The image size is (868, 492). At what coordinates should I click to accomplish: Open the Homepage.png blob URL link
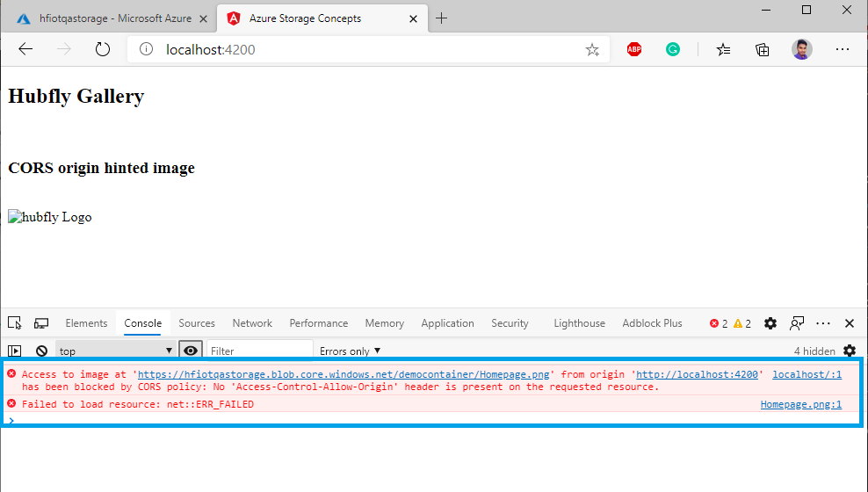(x=344, y=374)
